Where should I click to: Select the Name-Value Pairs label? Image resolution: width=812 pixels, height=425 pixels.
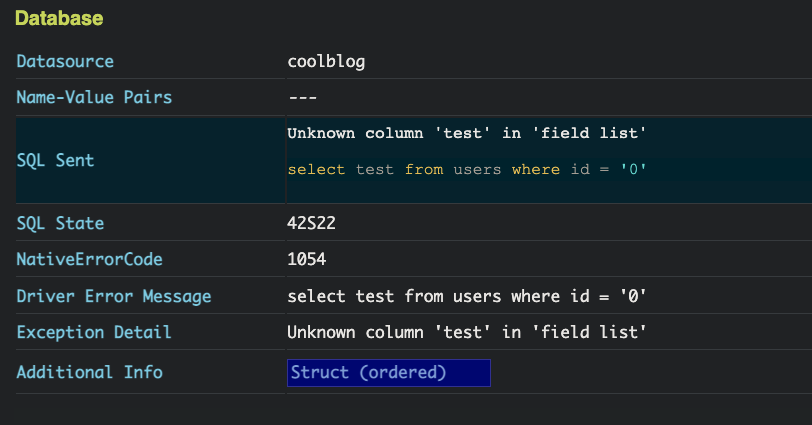click(94, 97)
